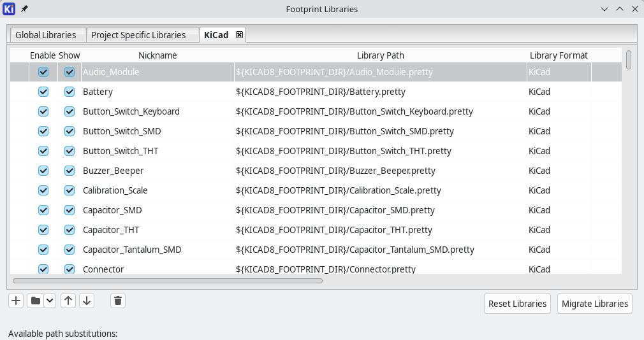Screen dimensions: 644x340
Task: Toggle Show checkbox for Capacitor_Tantalum_SMD
Action: (x=70, y=249)
